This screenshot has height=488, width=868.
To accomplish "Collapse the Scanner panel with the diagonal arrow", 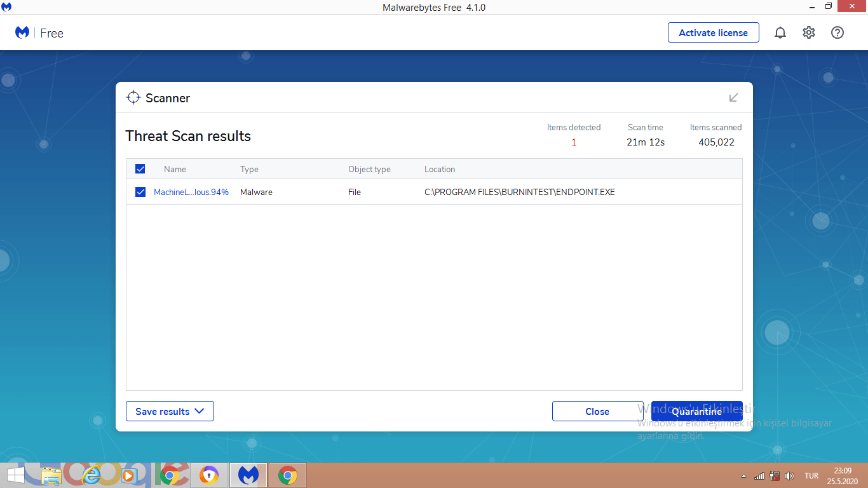I will [733, 97].
